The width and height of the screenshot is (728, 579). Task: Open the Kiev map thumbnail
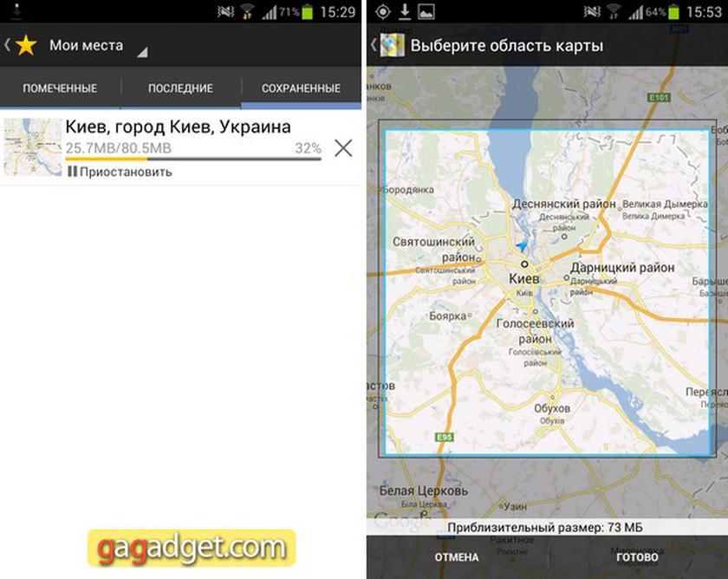33,147
